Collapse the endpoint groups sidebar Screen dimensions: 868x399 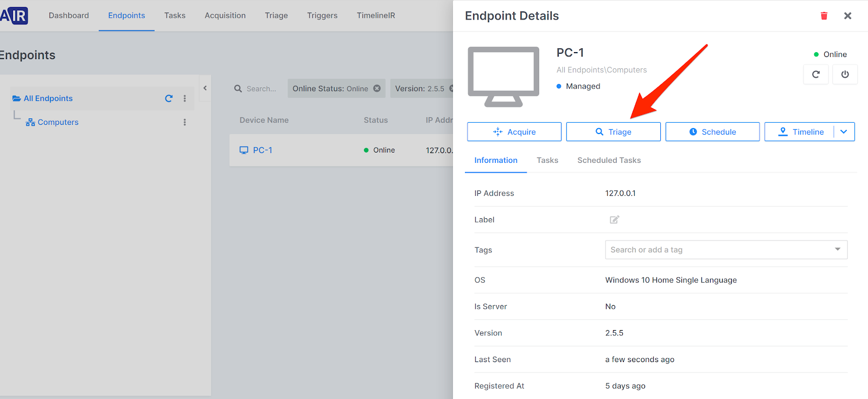click(x=205, y=88)
